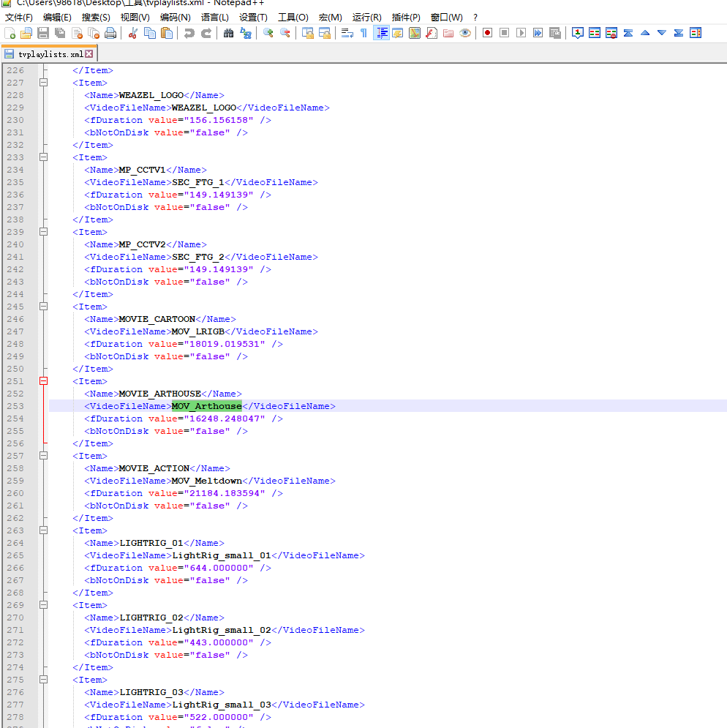Toggle the monitoring eye icon
727x728 pixels.
464,33
